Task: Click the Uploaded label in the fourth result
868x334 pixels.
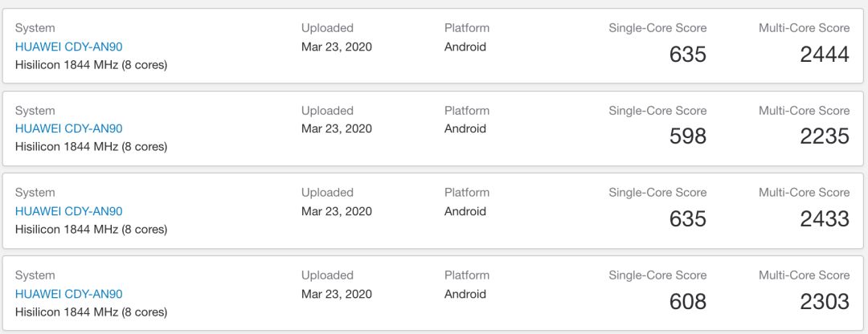Action: click(327, 275)
